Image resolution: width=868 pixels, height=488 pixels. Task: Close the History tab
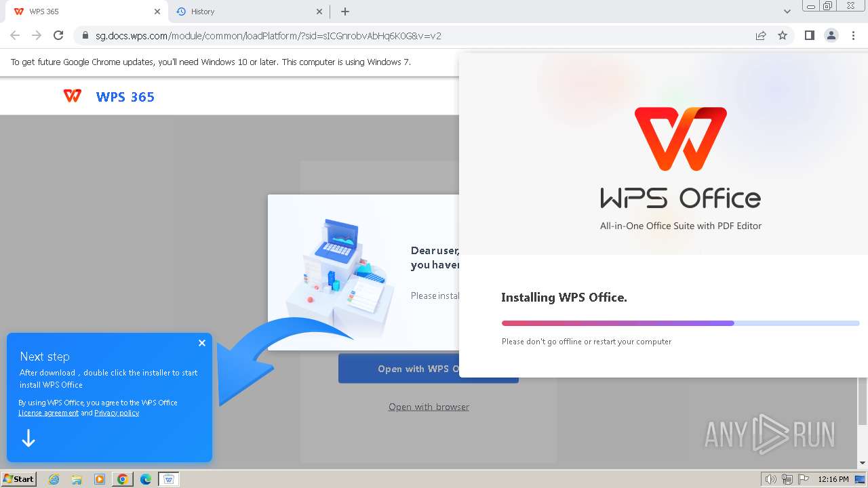tap(320, 12)
